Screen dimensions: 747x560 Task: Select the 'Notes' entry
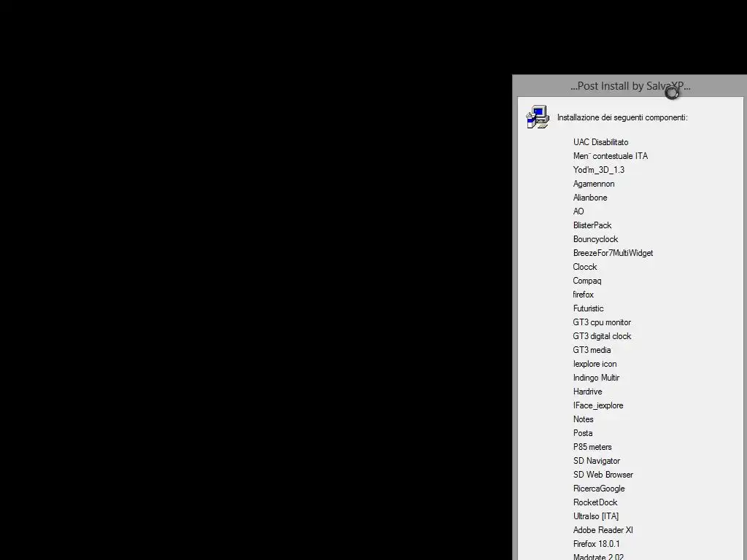[583, 419]
